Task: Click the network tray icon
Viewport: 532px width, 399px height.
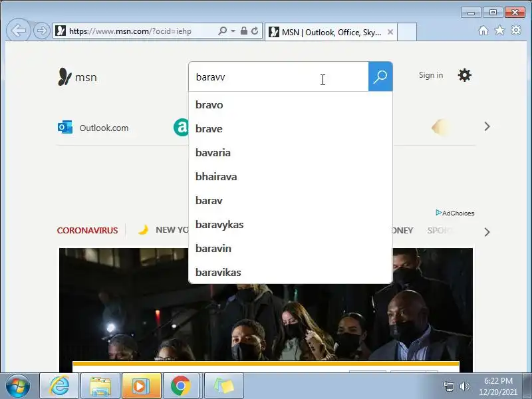Action: click(448, 386)
